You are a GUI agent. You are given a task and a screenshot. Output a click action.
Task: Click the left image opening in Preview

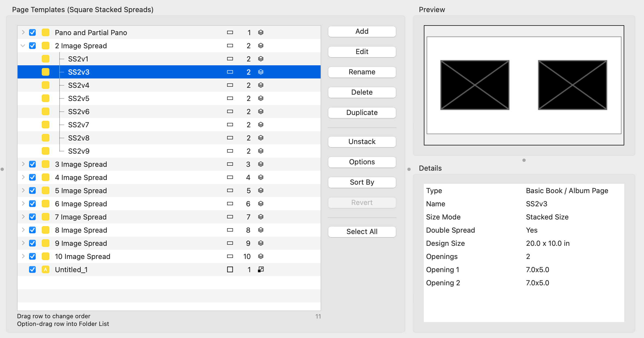(x=475, y=85)
